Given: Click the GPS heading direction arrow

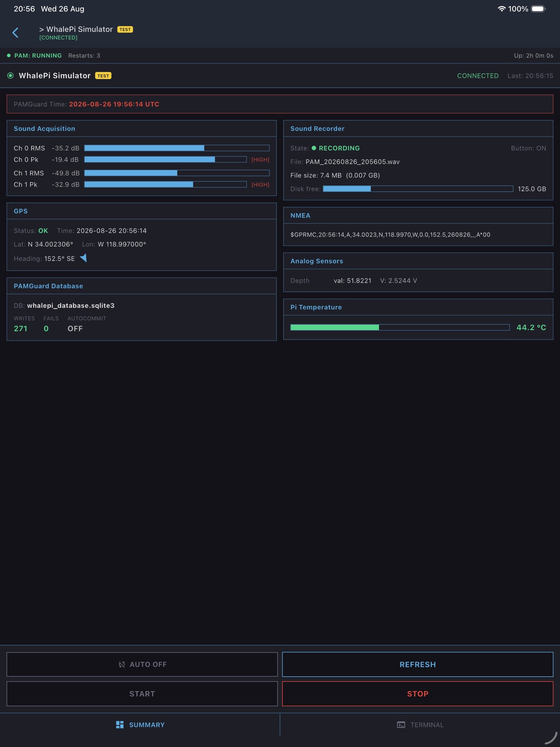Looking at the screenshot, I should 84,258.
